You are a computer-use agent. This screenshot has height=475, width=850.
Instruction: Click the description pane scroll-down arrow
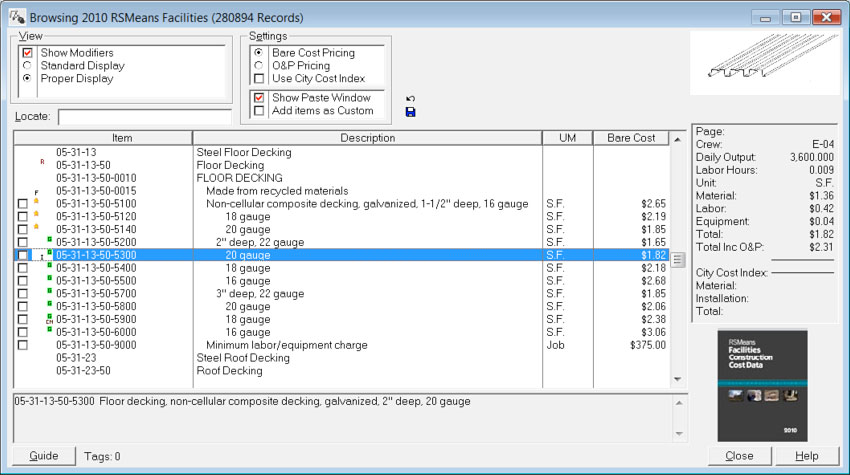(x=679, y=434)
